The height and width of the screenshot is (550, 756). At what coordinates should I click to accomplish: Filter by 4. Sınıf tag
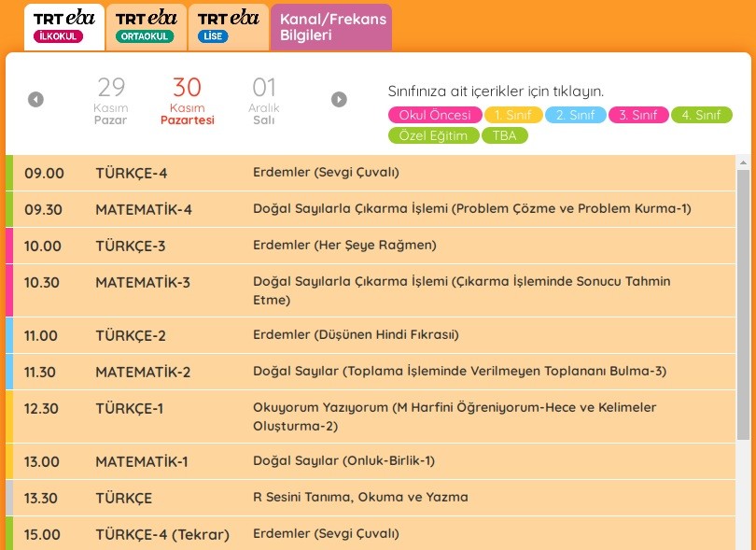(701, 115)
